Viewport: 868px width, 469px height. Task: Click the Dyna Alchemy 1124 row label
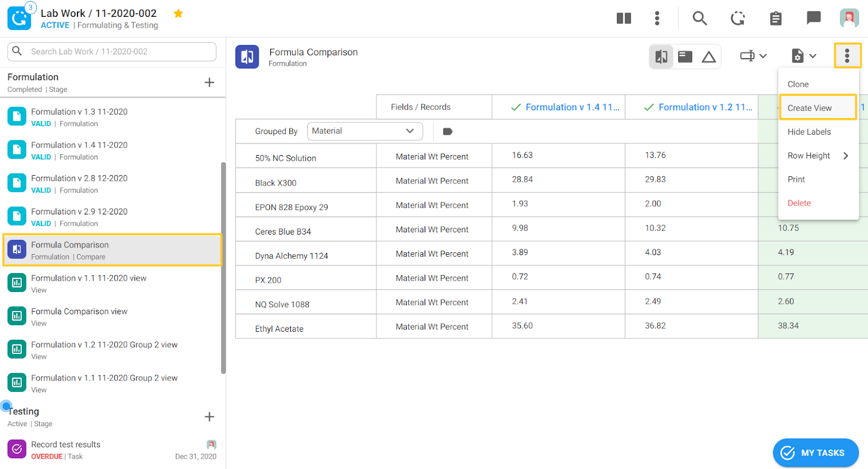pos(291,256)
